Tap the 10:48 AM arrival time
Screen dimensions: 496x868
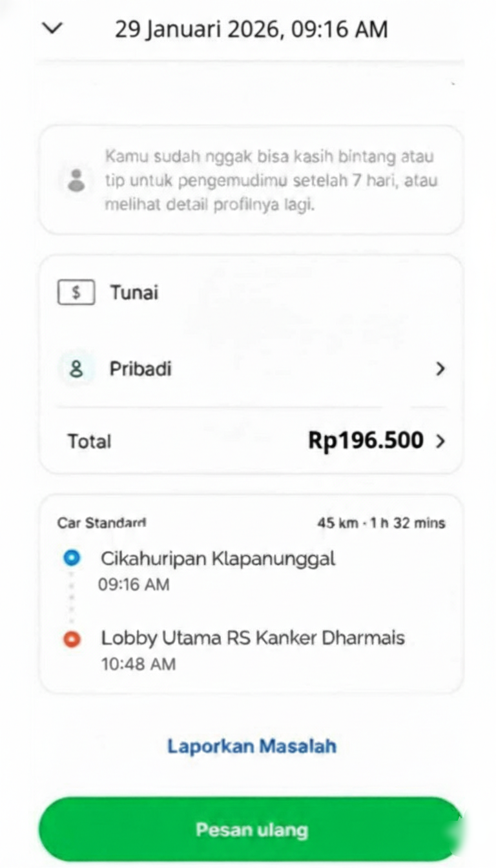coord(138,664)
